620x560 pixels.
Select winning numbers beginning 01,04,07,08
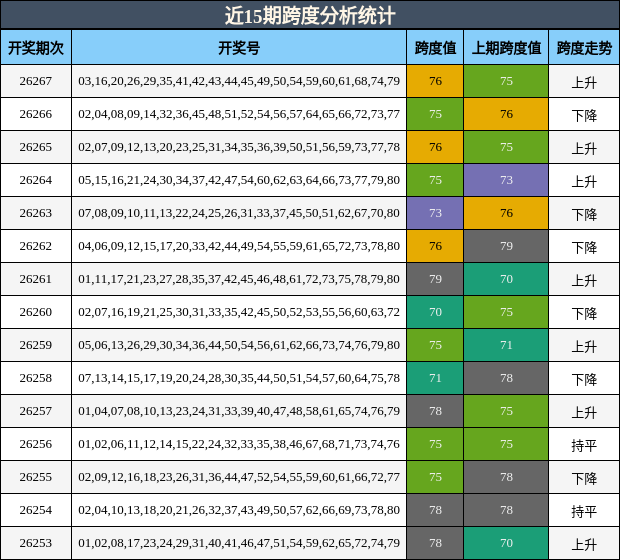click(x=239, y=411)
